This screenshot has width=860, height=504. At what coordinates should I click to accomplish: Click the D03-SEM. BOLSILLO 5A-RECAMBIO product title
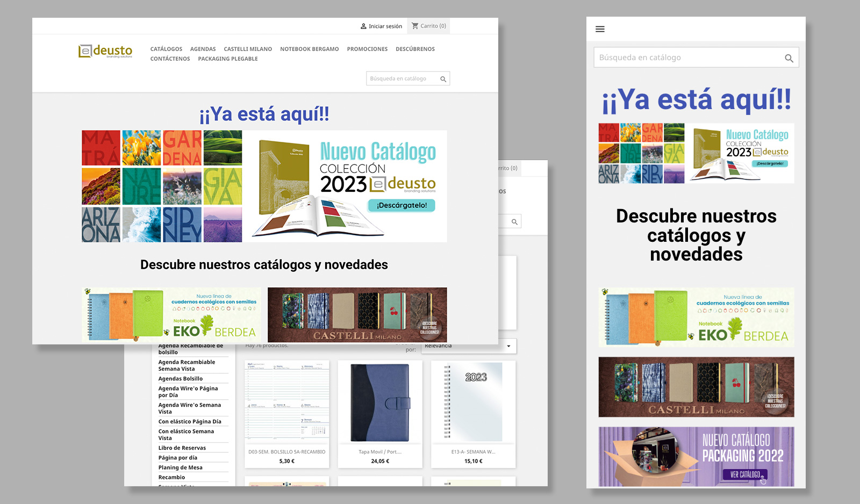tap(287, 452)
